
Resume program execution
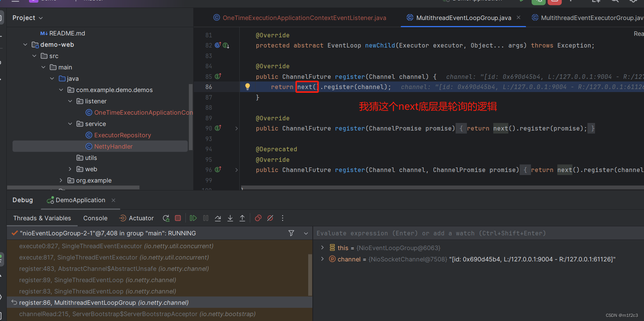[x=193, y=218]
